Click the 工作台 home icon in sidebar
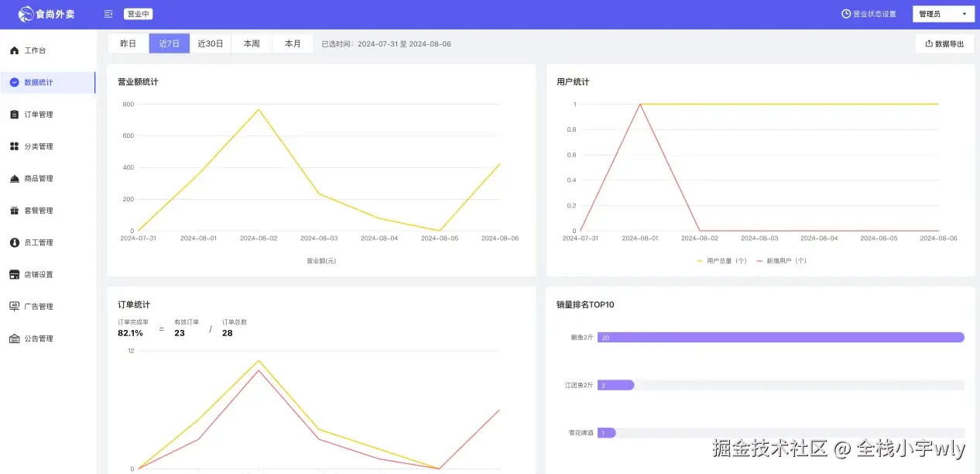The height and width of the screenshot is (474, 980). (14, 50)
